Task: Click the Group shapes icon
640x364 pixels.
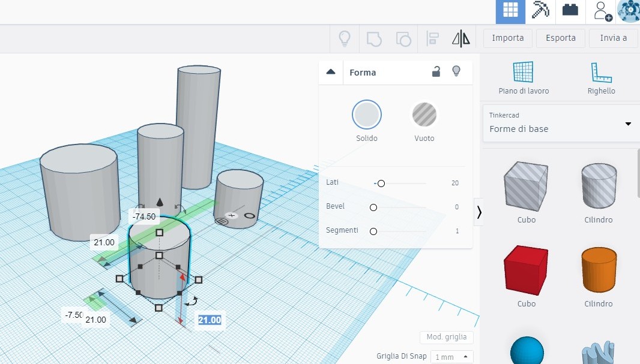Action: click(x=375, y=38)
